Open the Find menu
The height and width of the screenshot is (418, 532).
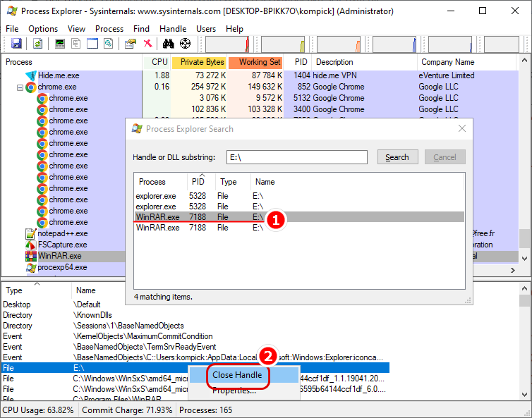tap(141, 29)
